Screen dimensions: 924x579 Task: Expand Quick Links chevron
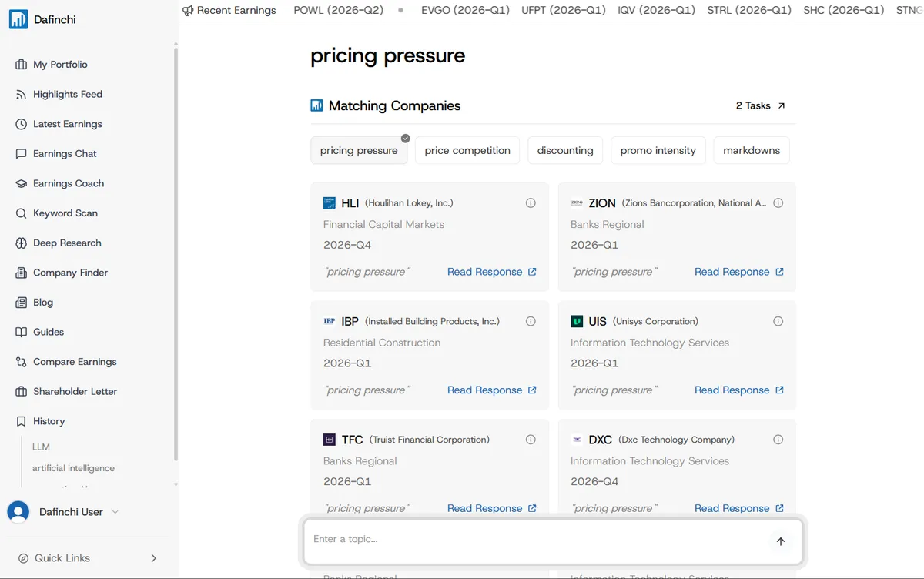tap(153, 558)
